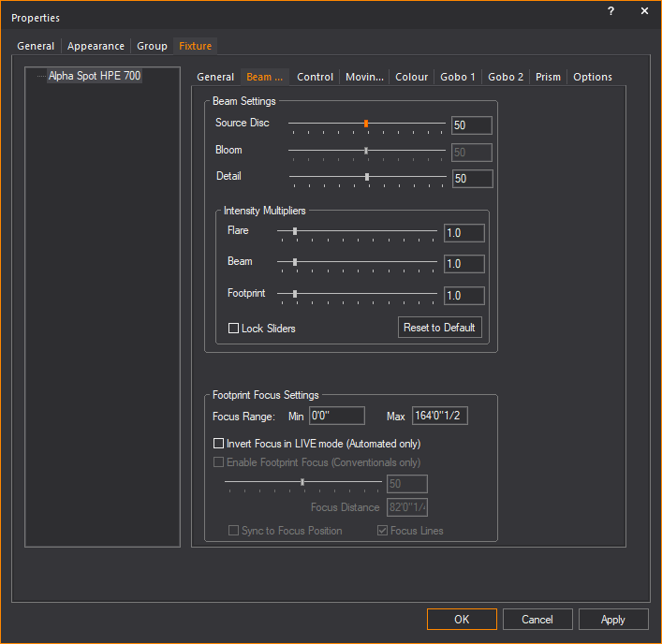Open the fixture Options sub-tab
This screenshot has height=644, width=662.
592,77
